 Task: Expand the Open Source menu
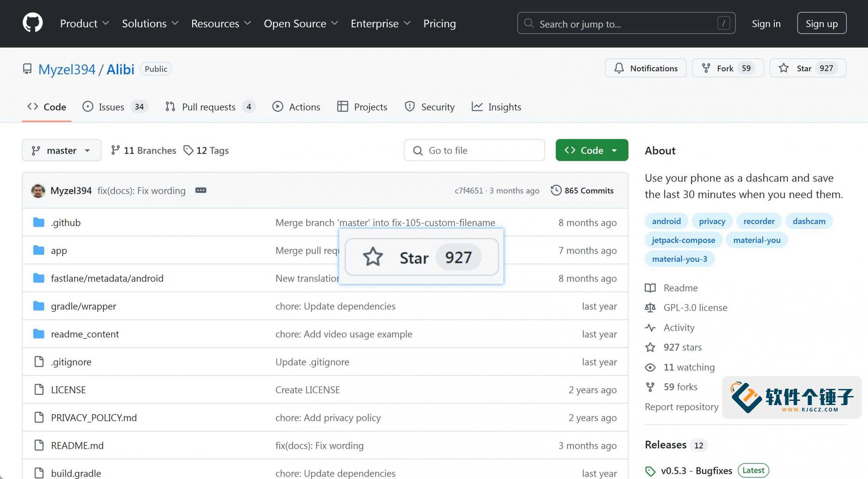tap(301, 24)
